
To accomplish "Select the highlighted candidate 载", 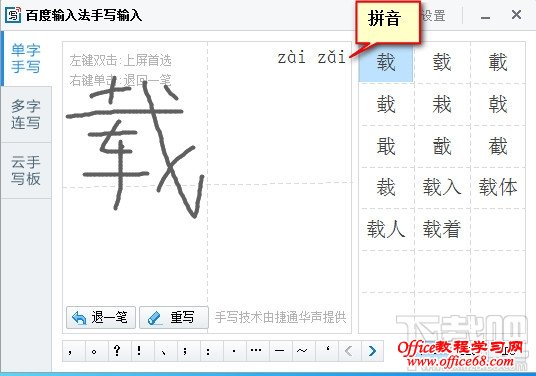I will (x=386, y=62).
